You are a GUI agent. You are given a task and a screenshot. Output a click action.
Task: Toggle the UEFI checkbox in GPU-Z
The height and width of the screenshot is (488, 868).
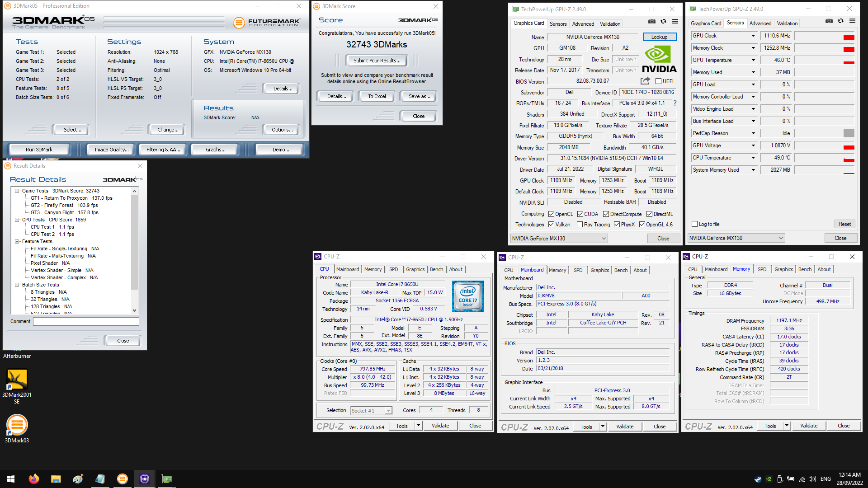(x=658, y=81)
